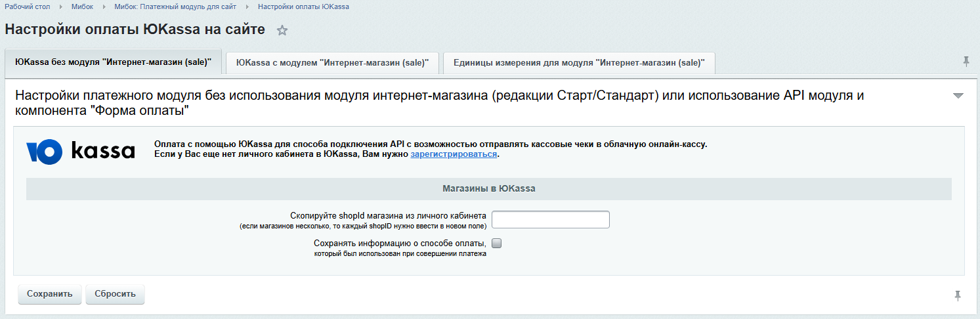The image size is (980, 319).
Task: Collapse the payment module settings section
Action: coord(958,96)
